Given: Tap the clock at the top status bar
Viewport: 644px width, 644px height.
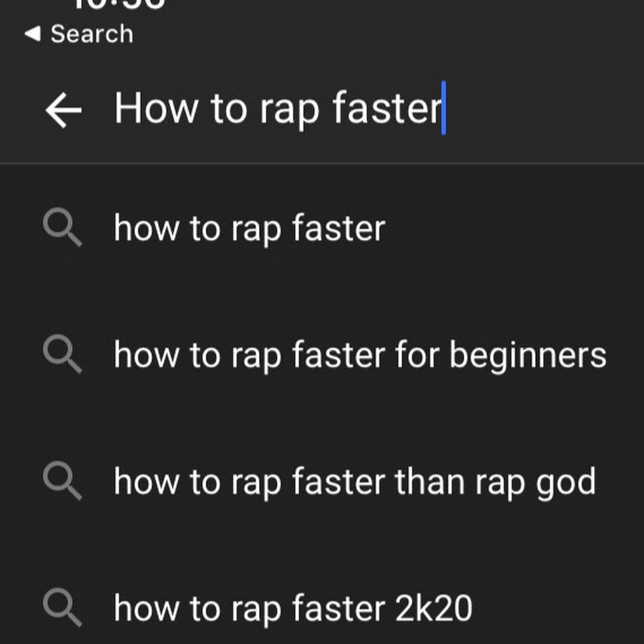Looking at the screenshot, I should (118, 4).
